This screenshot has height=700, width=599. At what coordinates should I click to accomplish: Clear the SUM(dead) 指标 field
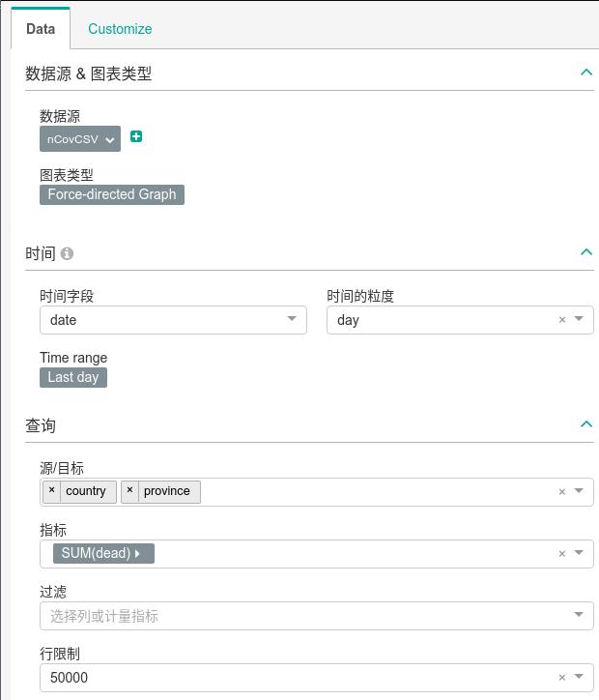[x=562, y=554]
